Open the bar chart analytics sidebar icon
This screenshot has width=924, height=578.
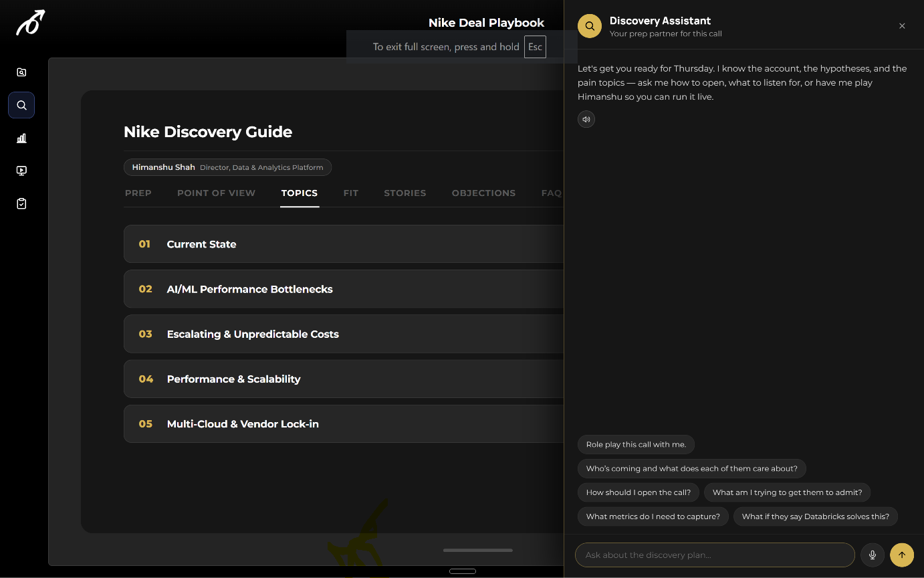[21, 138]
